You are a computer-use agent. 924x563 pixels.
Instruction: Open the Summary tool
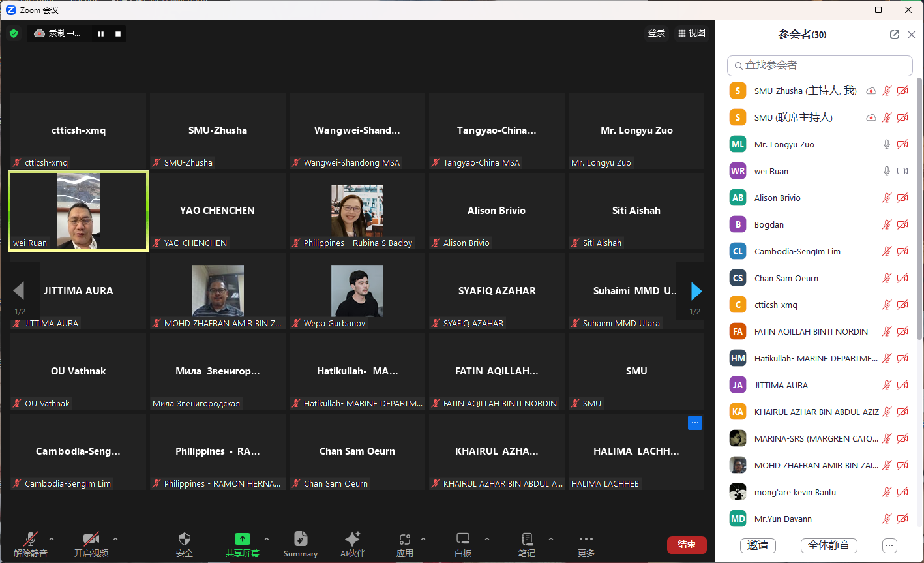(x=301, y=539)
